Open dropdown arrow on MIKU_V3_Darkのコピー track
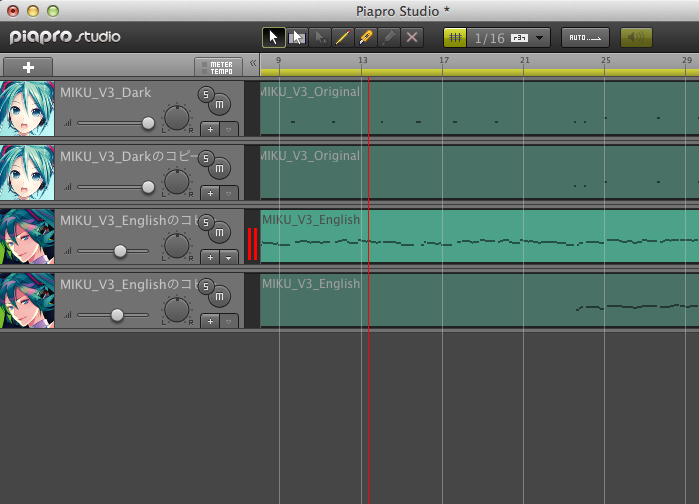Viewport: 699px width, 504px height. (x=229, y=194)
